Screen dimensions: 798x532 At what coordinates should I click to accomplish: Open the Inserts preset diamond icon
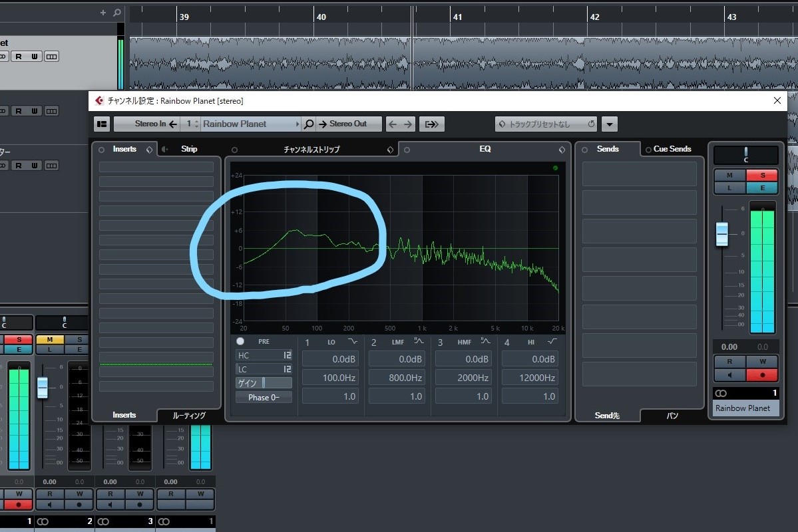(149, 150)
